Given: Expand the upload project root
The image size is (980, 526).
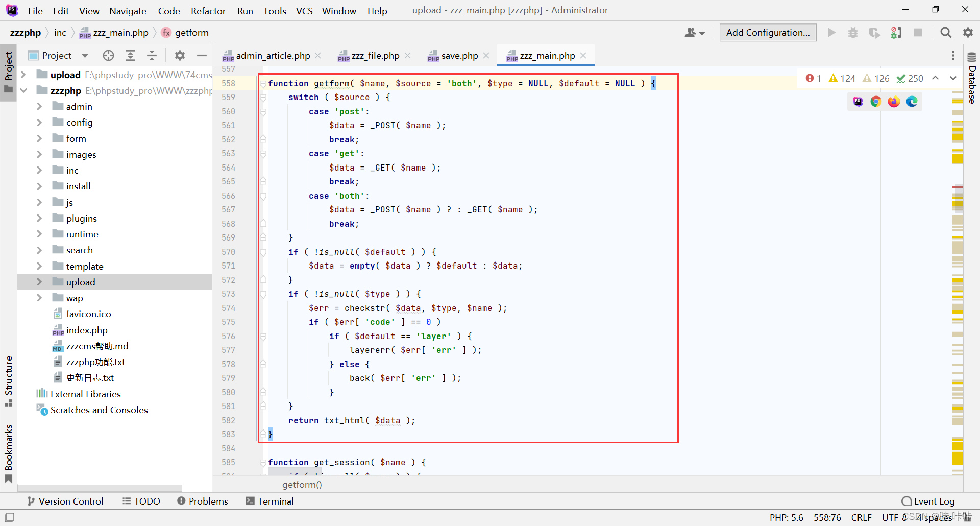Looking at the screenshot, I should tap(23, 75).
